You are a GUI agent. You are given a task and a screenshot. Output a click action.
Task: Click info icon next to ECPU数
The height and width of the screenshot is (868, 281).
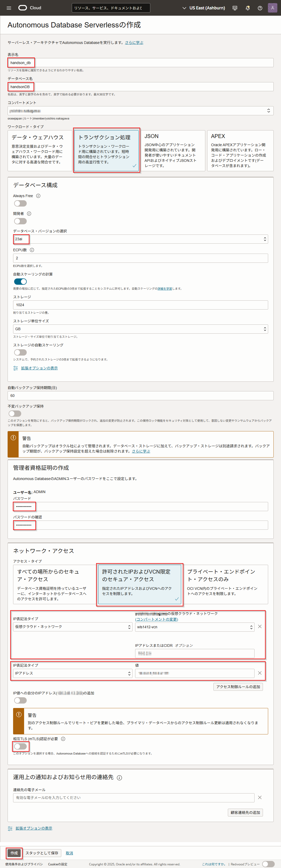pos(32,250)
